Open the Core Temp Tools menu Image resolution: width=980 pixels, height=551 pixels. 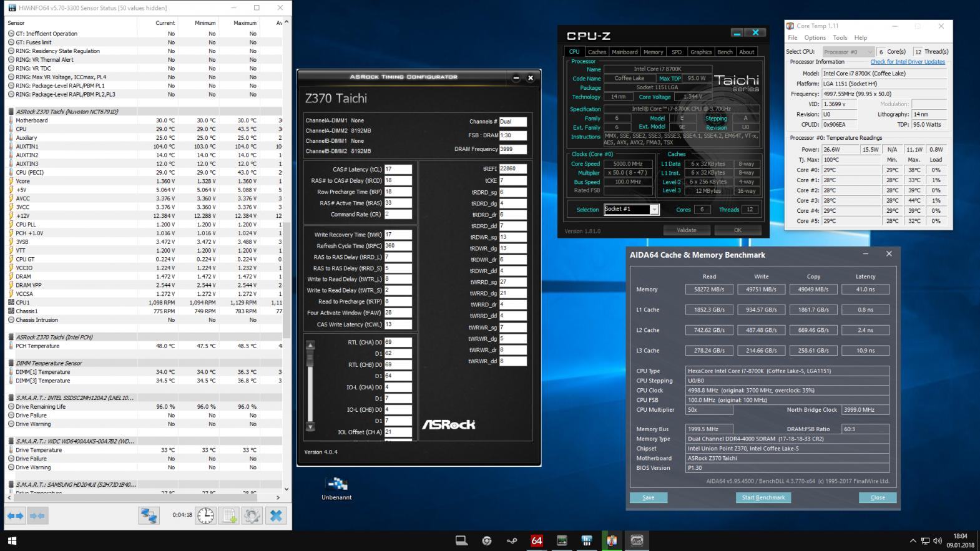[x=840, y=38]
